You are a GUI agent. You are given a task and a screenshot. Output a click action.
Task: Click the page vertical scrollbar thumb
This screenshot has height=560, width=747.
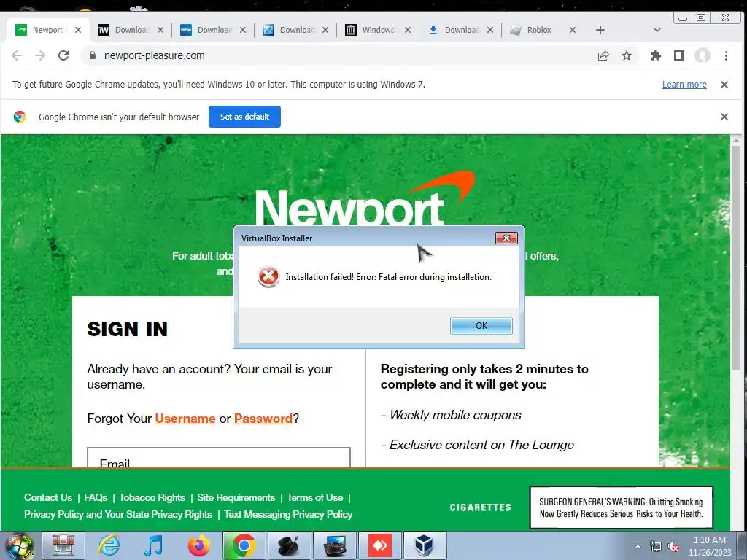pyautogui.click(x=736, y=257)
